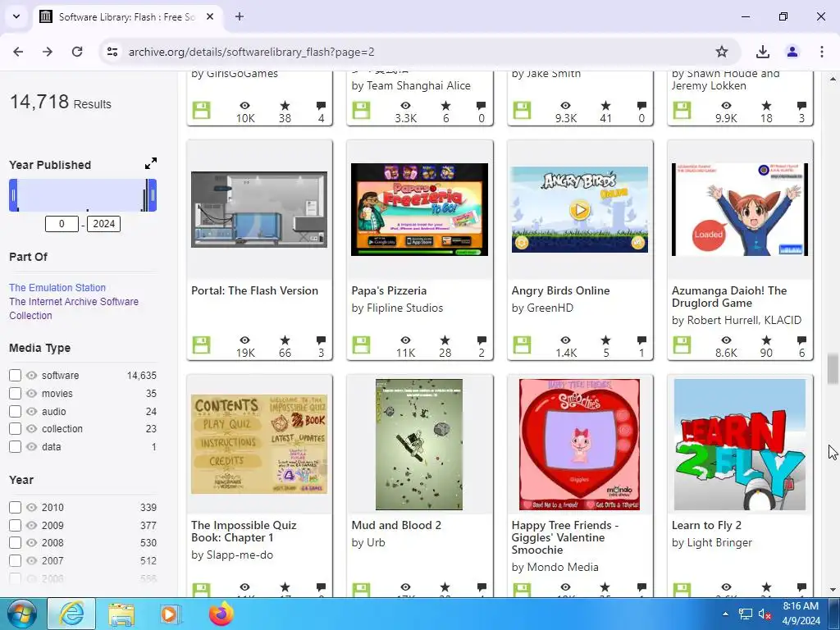Show hidden system tray icons
The height and width of the screenshot is (630, 840).
pos(725,614)
